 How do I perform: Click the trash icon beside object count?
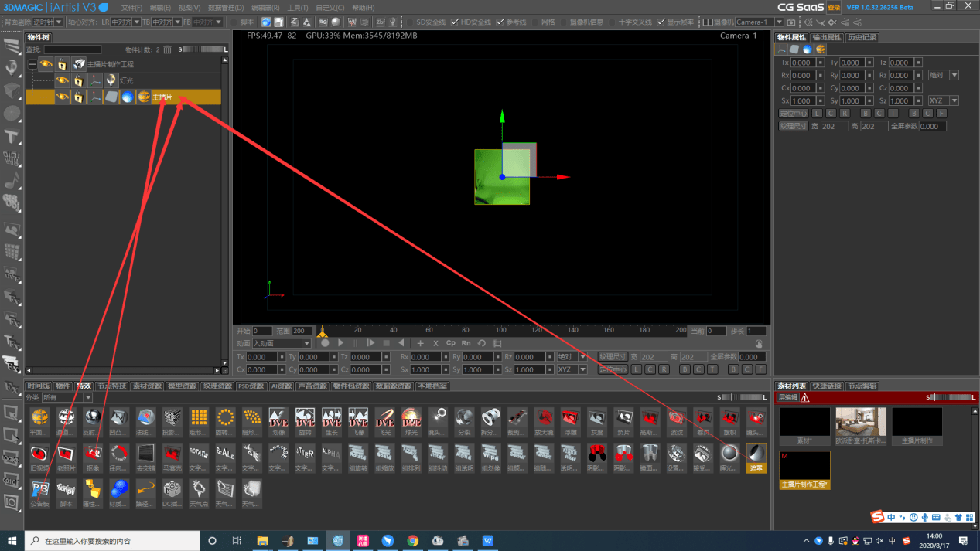coord(168,49)
